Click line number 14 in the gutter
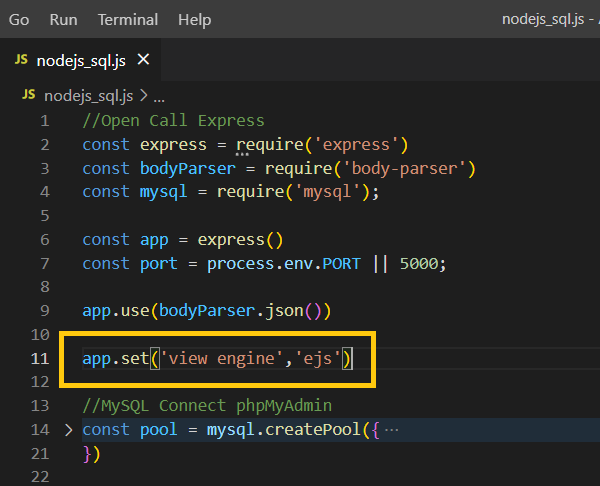600x486 pixels. point(40,430)
